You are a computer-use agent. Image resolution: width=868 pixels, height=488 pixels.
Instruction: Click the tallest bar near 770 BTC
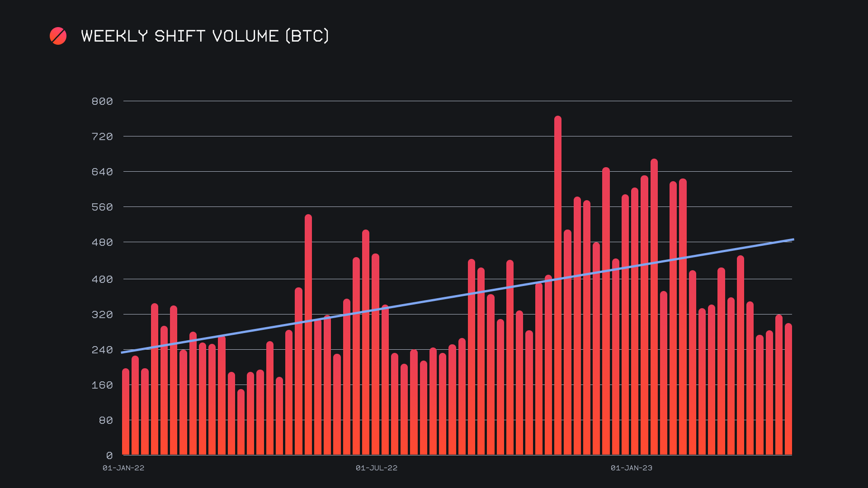(x=558, y=285)
